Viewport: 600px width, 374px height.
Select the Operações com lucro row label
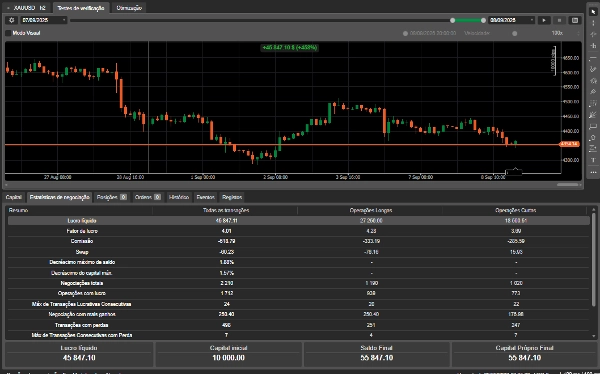pyautogui.click(x=82, y=293)
